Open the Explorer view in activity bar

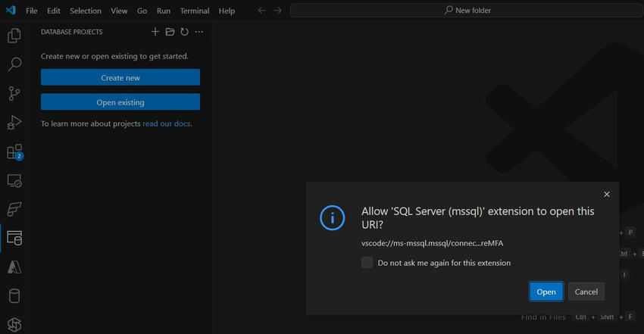click(14, 36)
